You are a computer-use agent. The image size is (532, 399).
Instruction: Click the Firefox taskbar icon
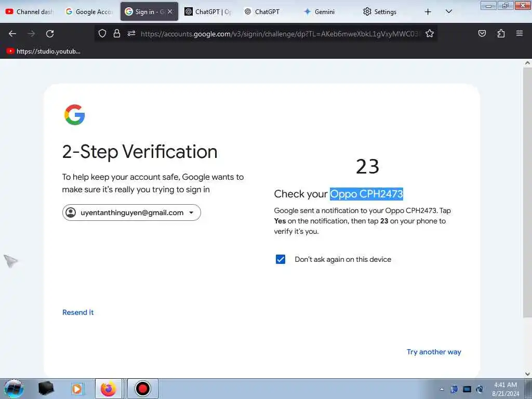(x=108, y=389)
